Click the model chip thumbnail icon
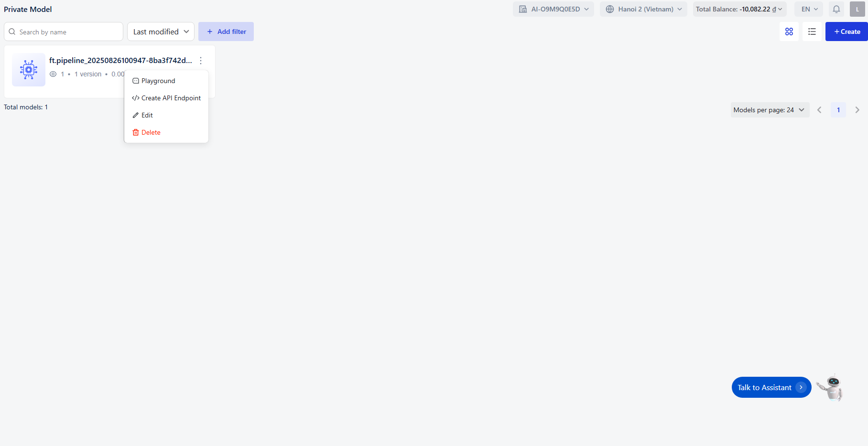This screenshot has height=446, width=868. (x=29, y=70)
